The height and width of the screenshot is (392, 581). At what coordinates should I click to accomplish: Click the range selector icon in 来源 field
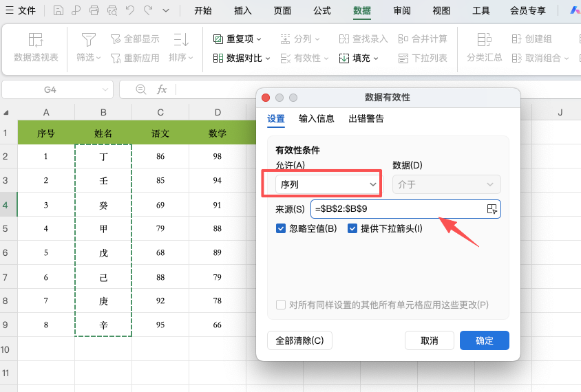tap(492, 209)
